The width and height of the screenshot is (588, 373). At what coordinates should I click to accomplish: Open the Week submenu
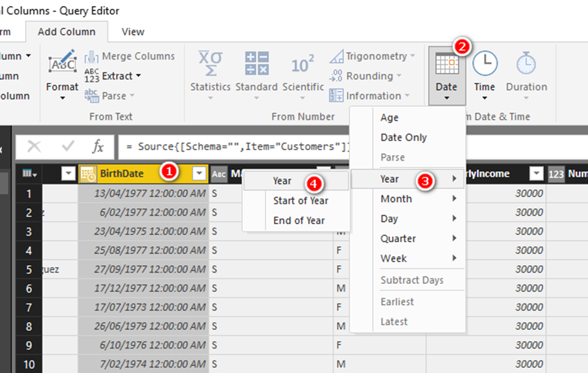408,258
